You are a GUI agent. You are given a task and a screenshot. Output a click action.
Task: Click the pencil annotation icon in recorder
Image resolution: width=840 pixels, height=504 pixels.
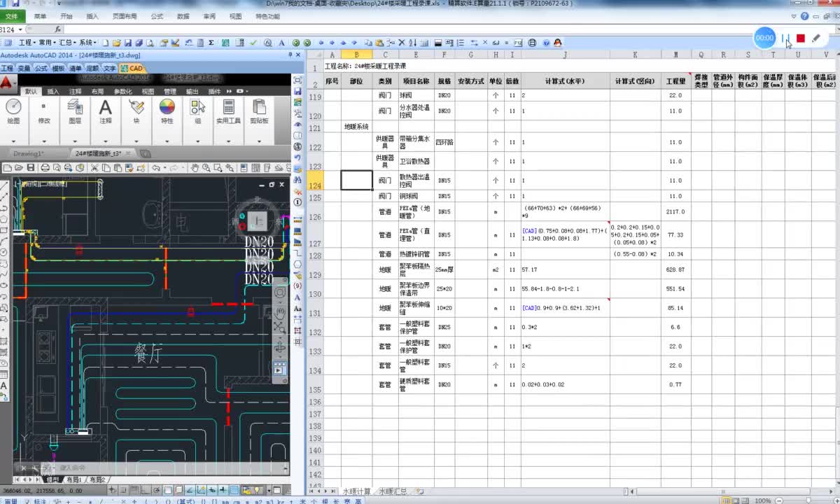click(x=816, y=38)
